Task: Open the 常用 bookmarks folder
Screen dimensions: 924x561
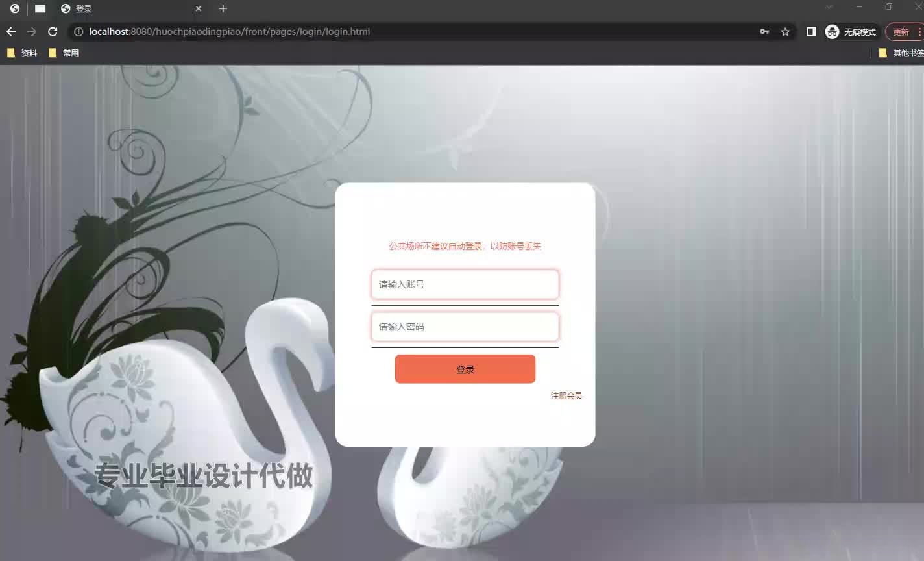Action: [65, 53]
